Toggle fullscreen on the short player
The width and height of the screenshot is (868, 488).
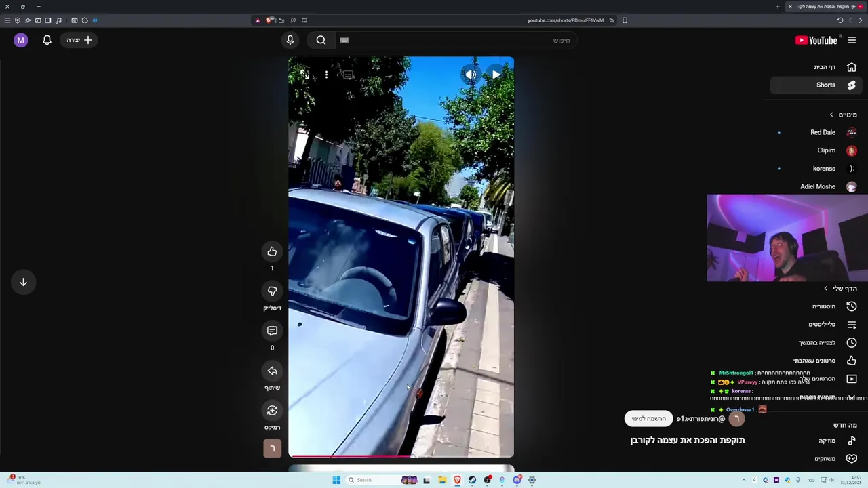[304, 75]
